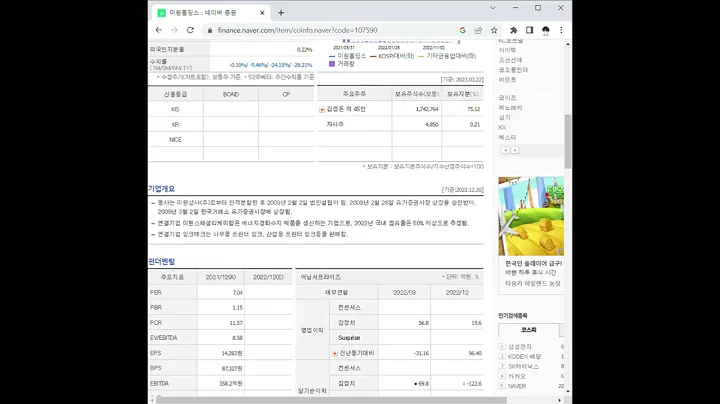The height and width of the screenshot is (404, 720).
Task: Open the Extensions puzzle icon
Action: tap(513, 30)
